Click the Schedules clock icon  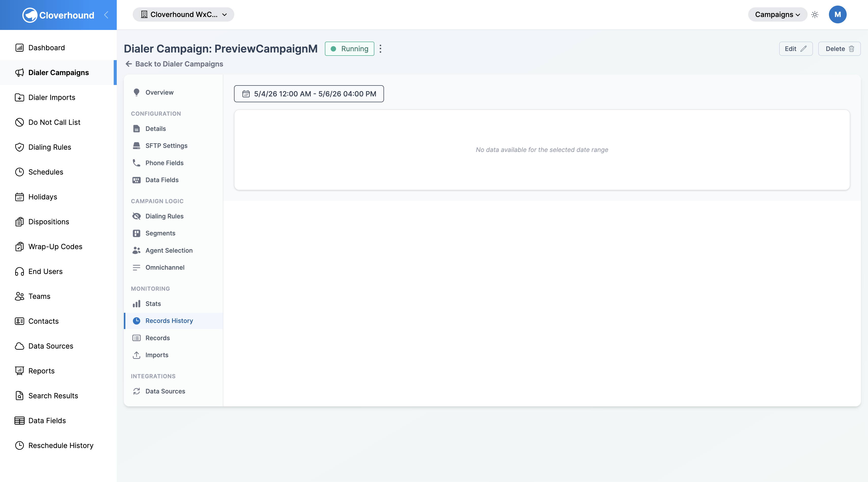[20, 172]
